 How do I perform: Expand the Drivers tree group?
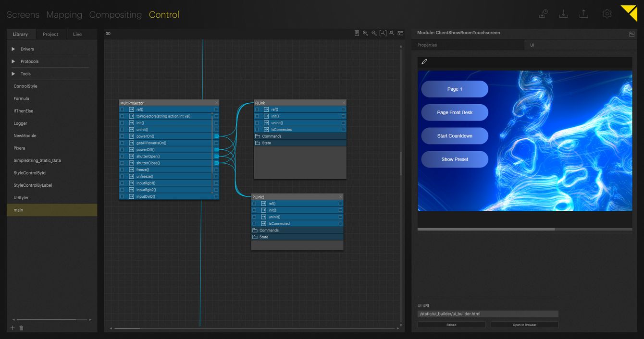pos(13,49)
